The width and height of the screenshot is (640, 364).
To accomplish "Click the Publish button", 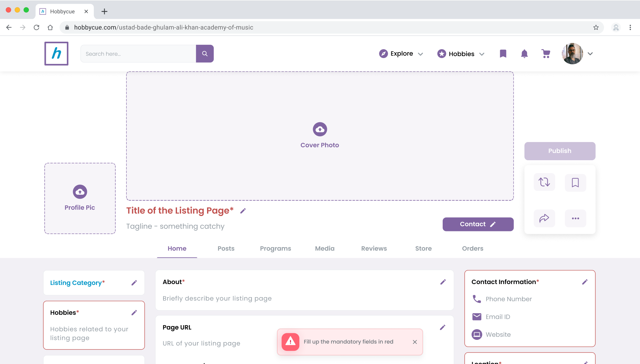I will pyautogui.click(x=559, y=151).
